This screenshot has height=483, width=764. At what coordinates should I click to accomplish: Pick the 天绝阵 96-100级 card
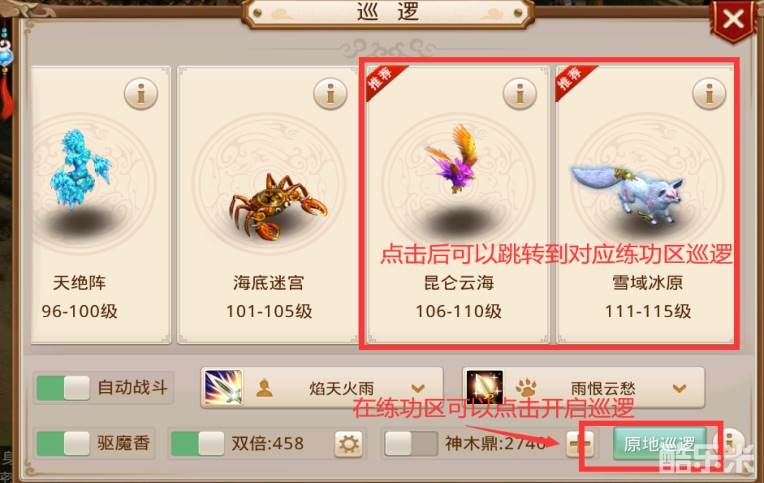coord(101,205)
